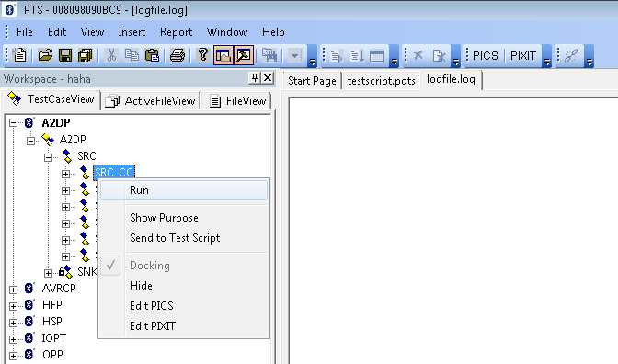This screenshot has width=618, height=364.
Task: Collapse the nested A2DP child node
Action: coord(30,141)
